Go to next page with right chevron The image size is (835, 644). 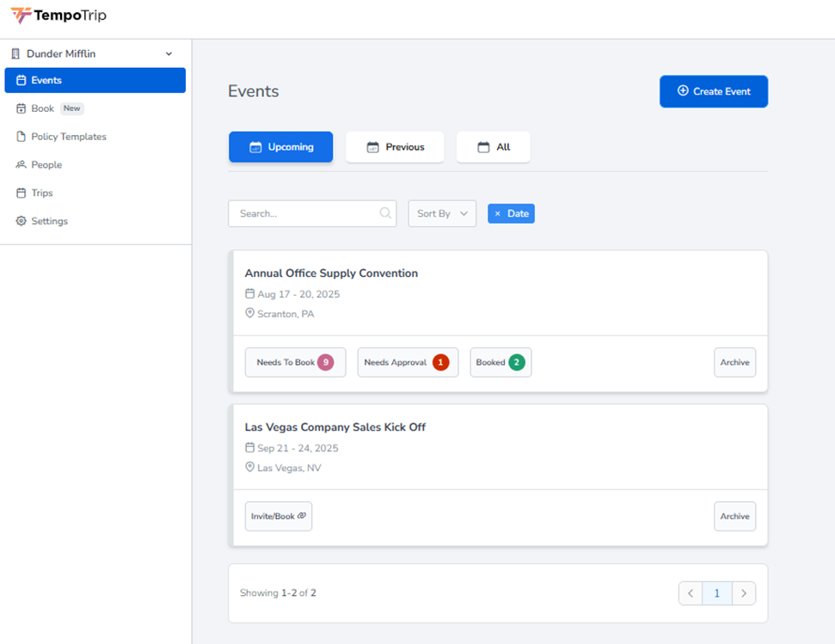click(744, 593)
